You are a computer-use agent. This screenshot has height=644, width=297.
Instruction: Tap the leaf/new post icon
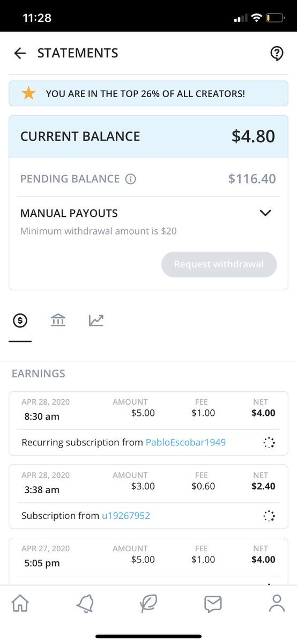pos(148,603)
